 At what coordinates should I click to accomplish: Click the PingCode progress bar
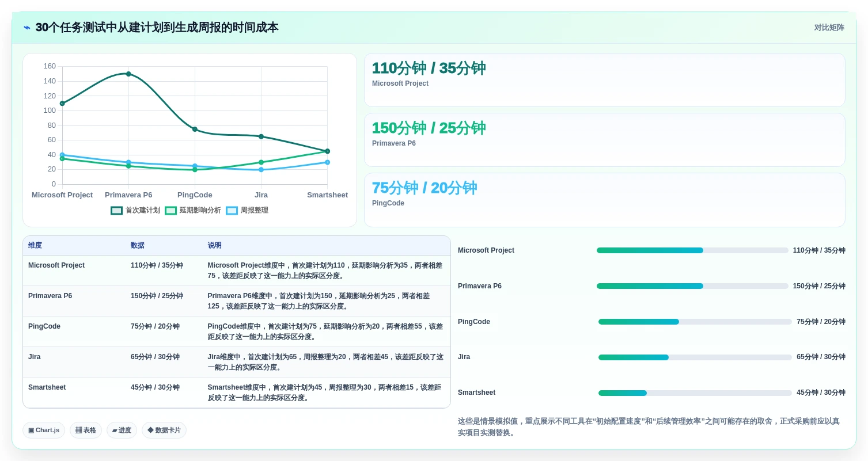[x=695, y=322]
